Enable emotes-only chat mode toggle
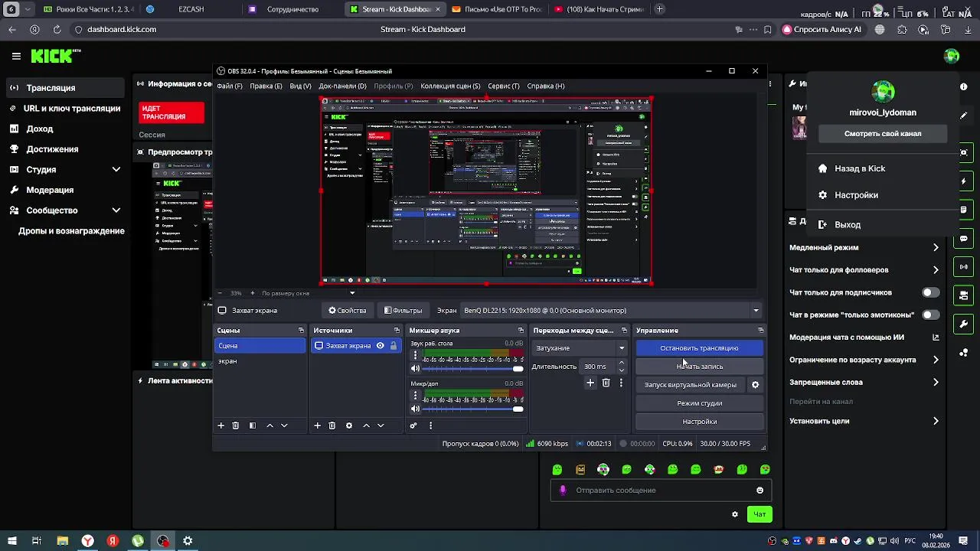Screen dimensions: 980x551 (x=930, y=315)
